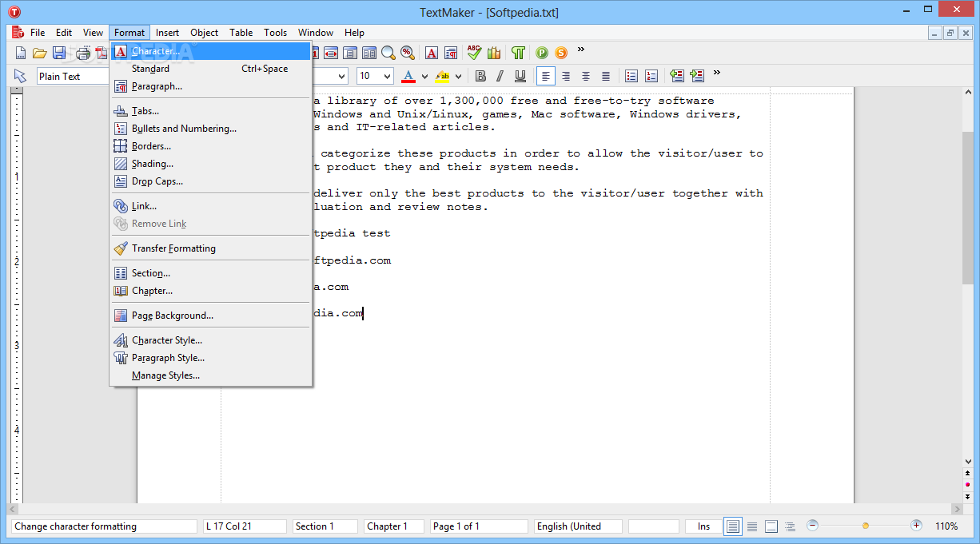Viewport: 980px width, 544px height.
Task: Click the Open file folder icon
Action: [40, 53]
